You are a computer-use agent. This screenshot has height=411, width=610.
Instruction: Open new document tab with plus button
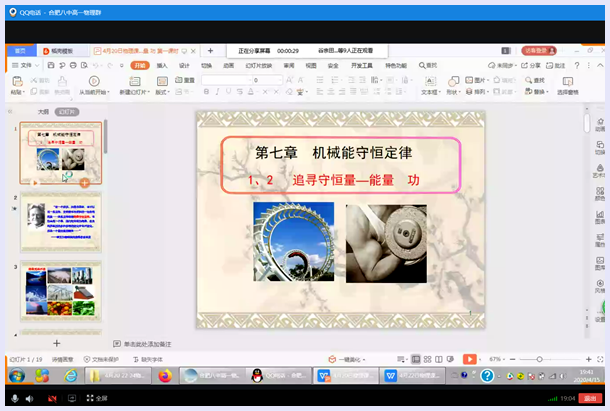[210, 51]
